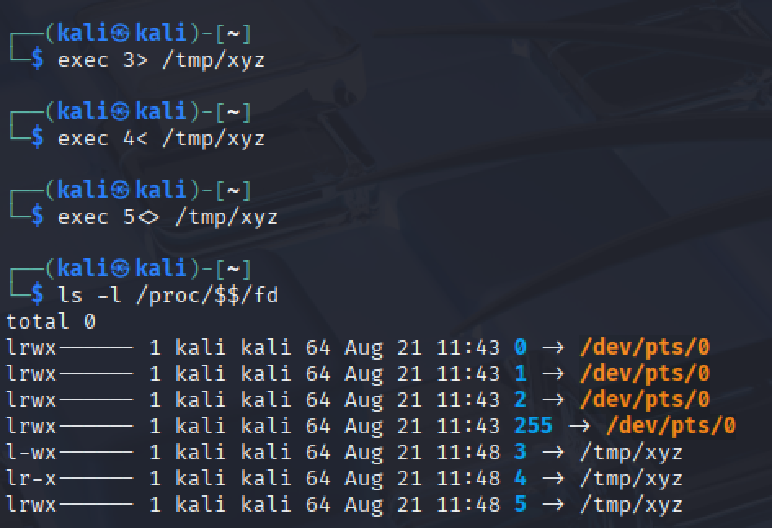
Task: Click /dev/pts/0 target of descriptor 0
Action: tap(645, 348)
